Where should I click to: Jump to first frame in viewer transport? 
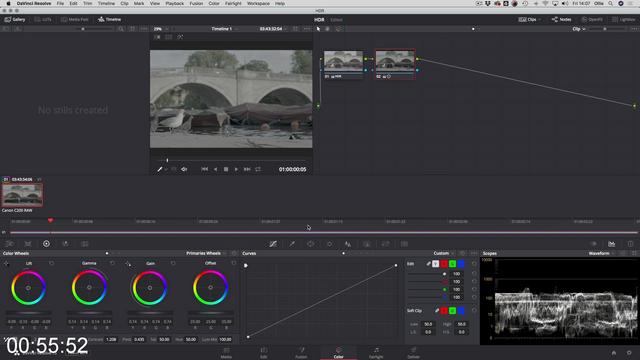coord(204,169)
